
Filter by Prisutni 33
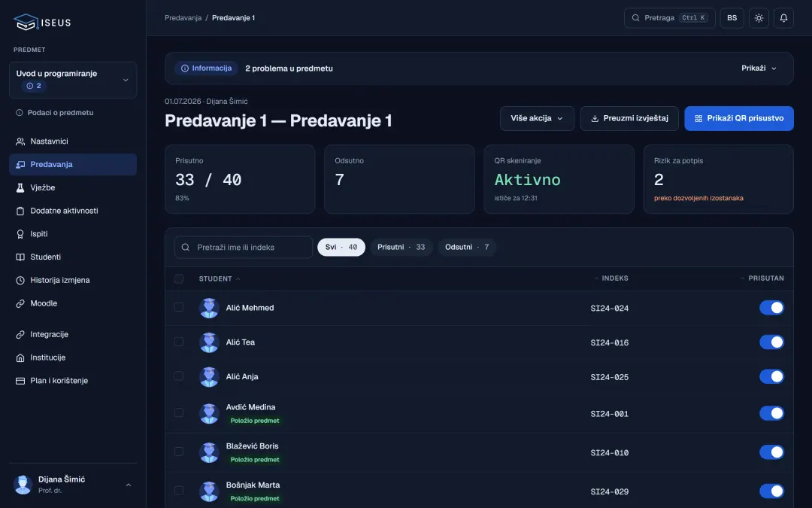401,248
